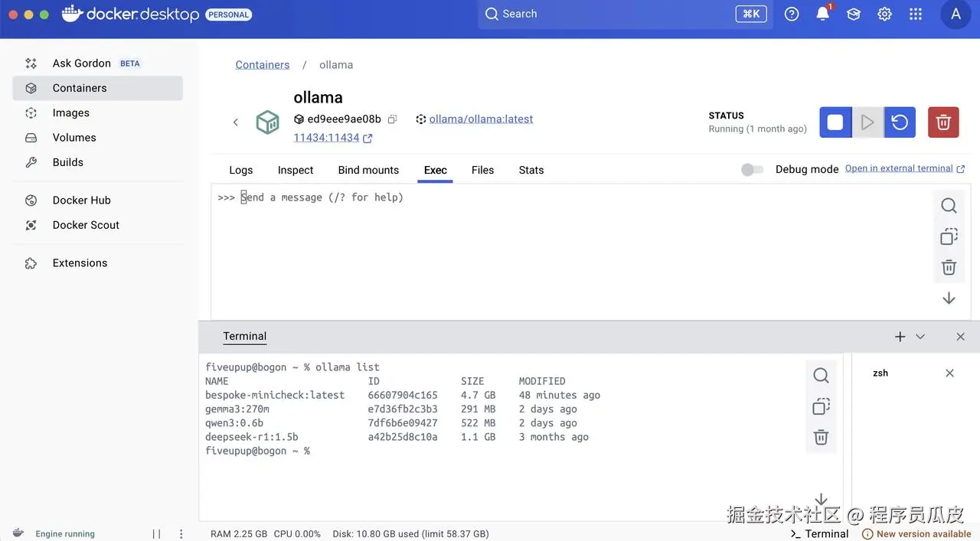Open notifications bell icon
980x541 pixels.
(x=823, y=14)
